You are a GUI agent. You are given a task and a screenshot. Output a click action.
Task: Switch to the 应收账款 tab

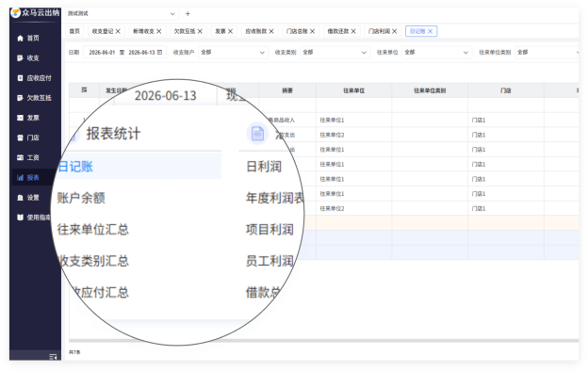click(255, 31)
